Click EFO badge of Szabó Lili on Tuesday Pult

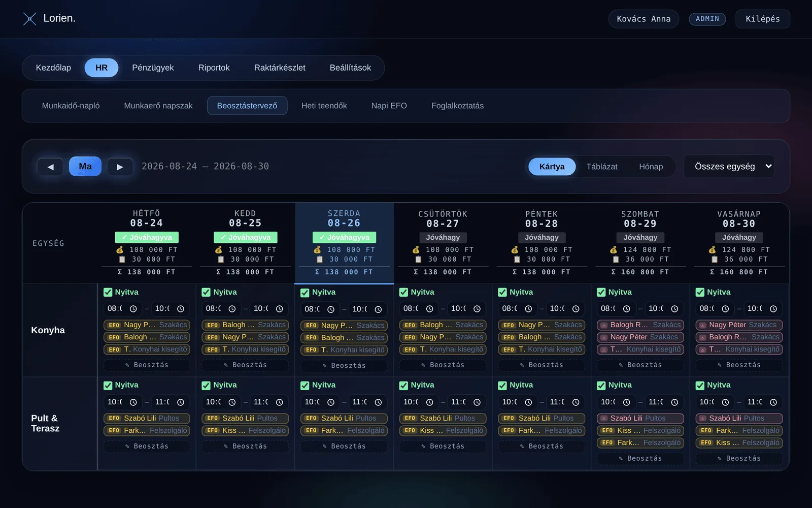(213, 419)
